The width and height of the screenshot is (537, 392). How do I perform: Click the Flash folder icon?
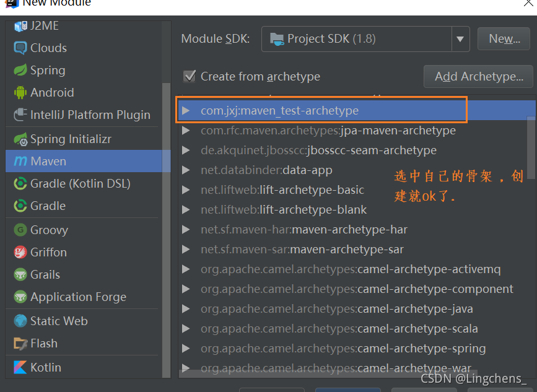(x=20, y=343)
